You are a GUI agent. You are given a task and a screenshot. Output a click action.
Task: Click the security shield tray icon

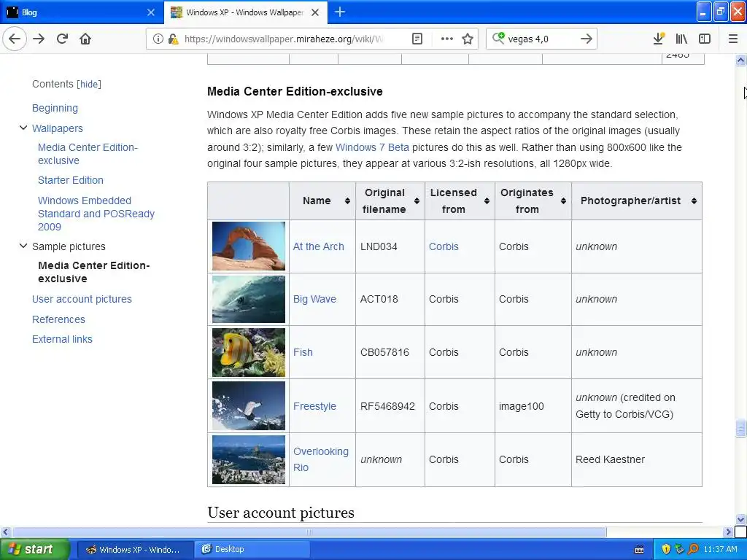(x=666, y=550)
